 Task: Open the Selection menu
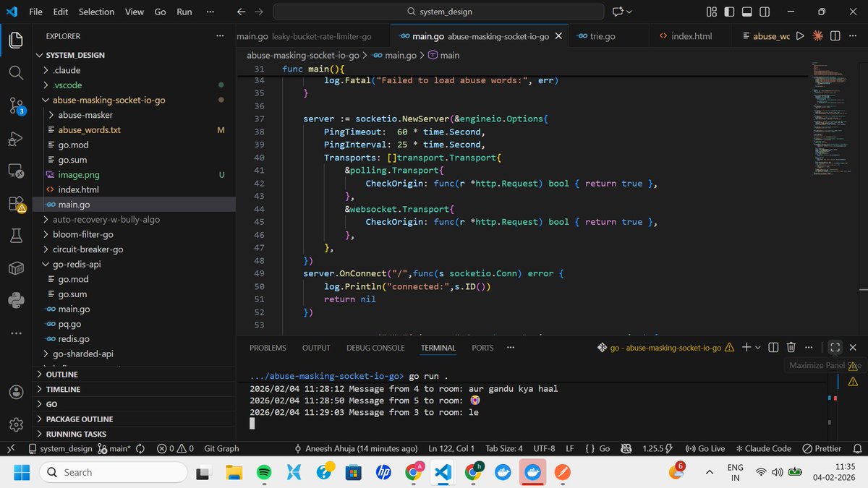click(x=96, y=12)
